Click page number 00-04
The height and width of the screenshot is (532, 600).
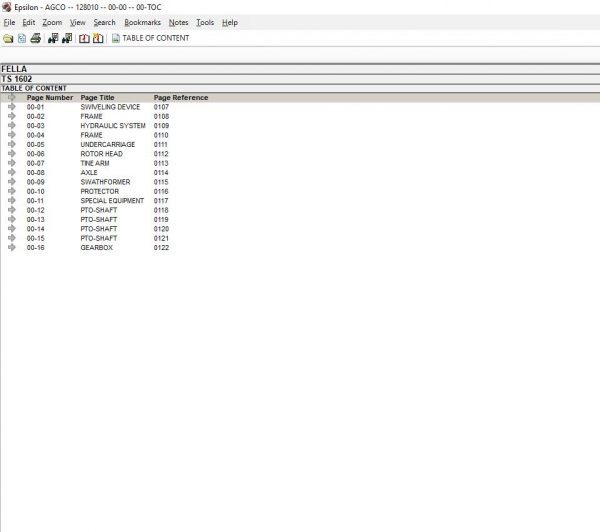[x=35, y=135]
